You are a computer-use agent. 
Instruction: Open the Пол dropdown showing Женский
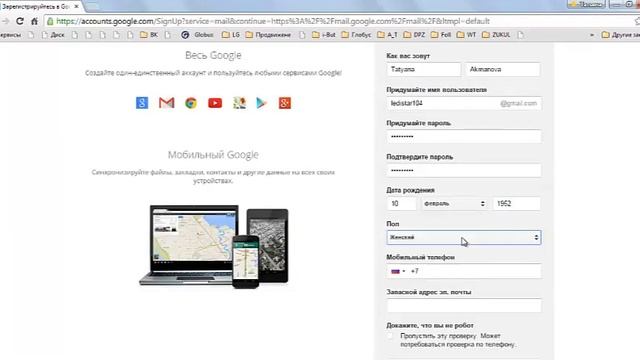(464, 237)
